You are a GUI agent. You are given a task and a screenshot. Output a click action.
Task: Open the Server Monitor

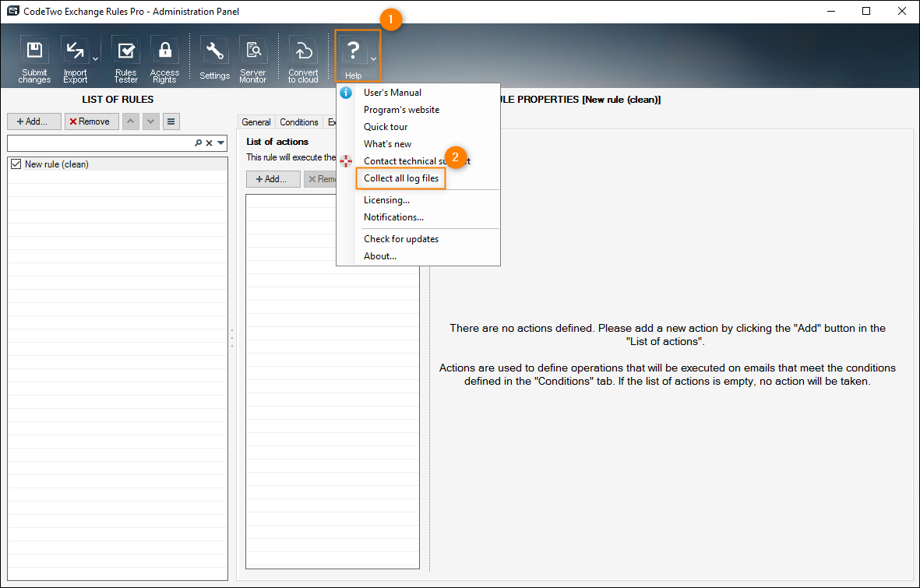[x=253, y=59]
